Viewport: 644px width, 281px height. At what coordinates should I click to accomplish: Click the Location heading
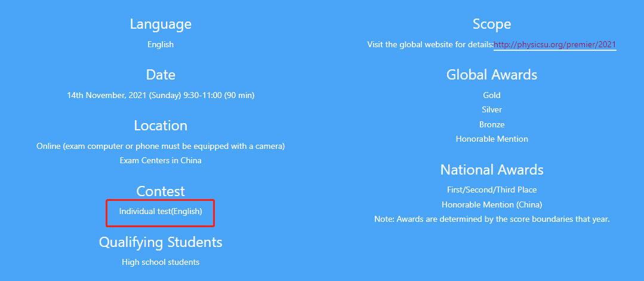161,126
